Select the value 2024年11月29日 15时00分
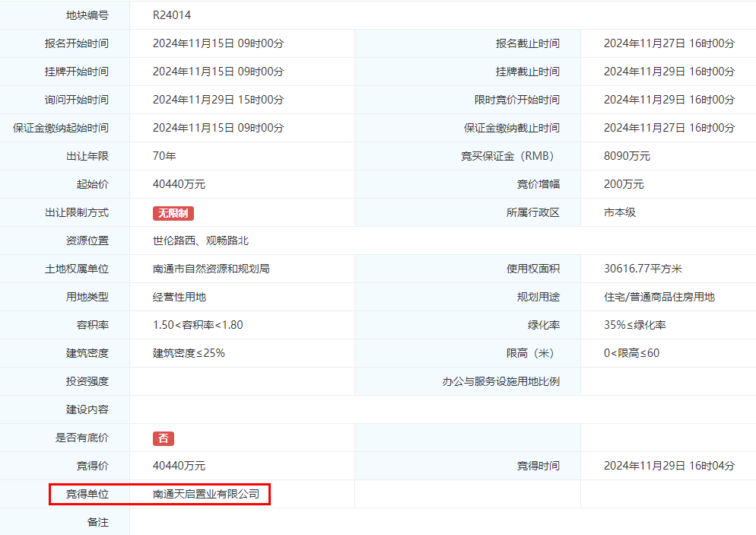The height and width of the screenshot is (535, 756). click(218, 100)
